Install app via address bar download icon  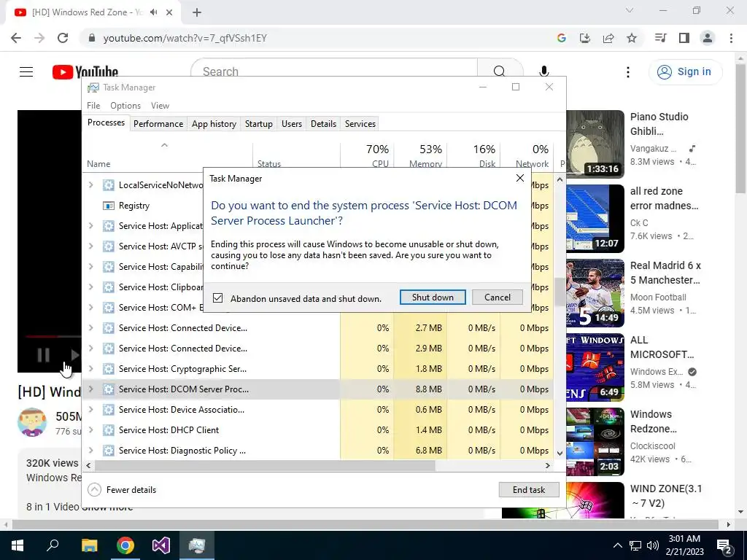[585, 38]
